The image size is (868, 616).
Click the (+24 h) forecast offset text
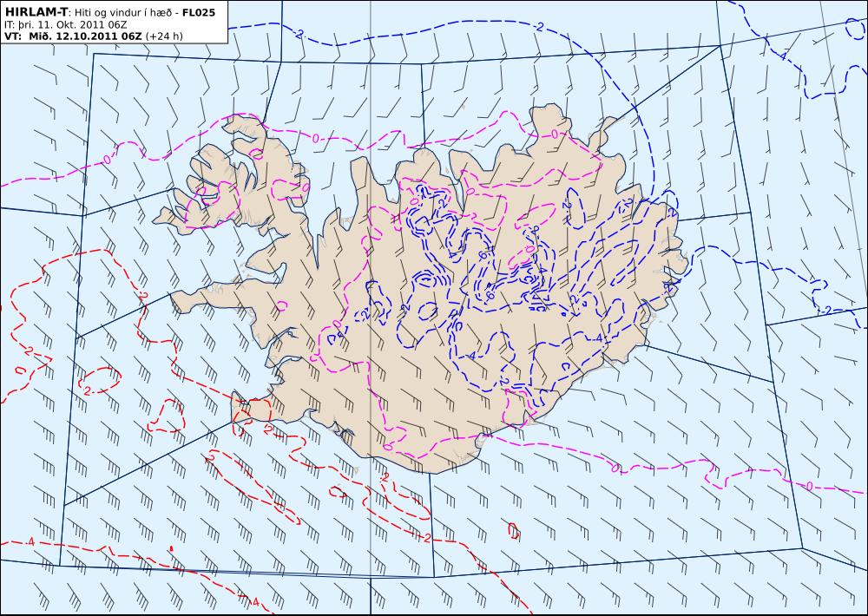164,36
